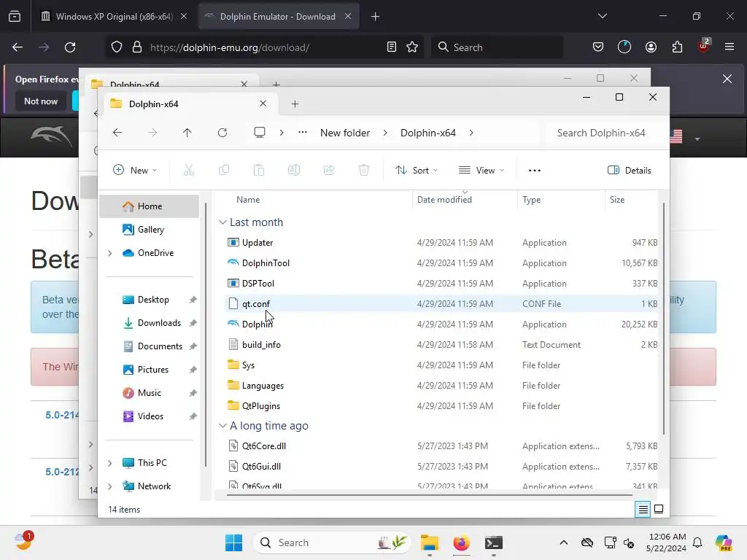Click New folder in breadcrumb path

pyautogui.click(x=345, y=133)
